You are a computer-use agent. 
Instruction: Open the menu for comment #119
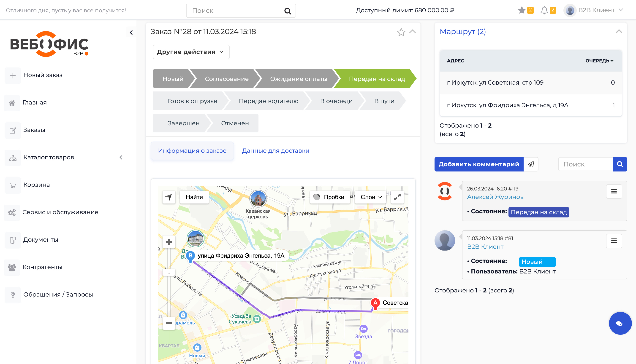point(614,192)
